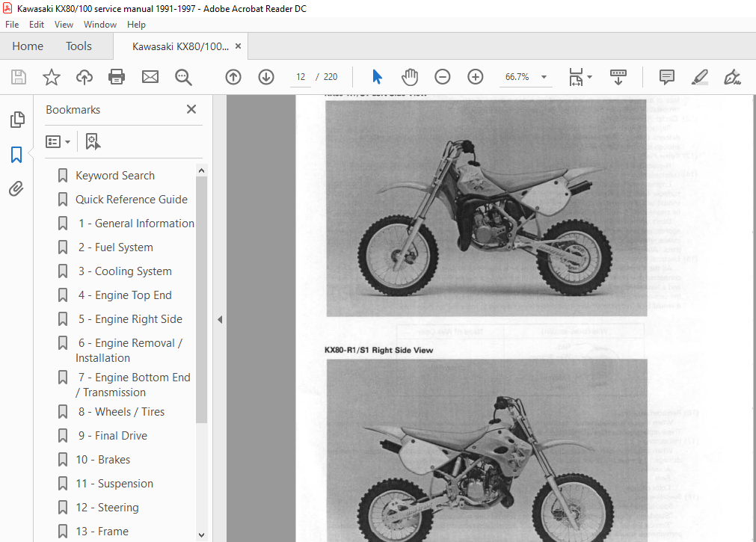The width and height of the screenshot is (756, 542).
Task: Click the fit page scrolling icon
Action: [577, 77]
